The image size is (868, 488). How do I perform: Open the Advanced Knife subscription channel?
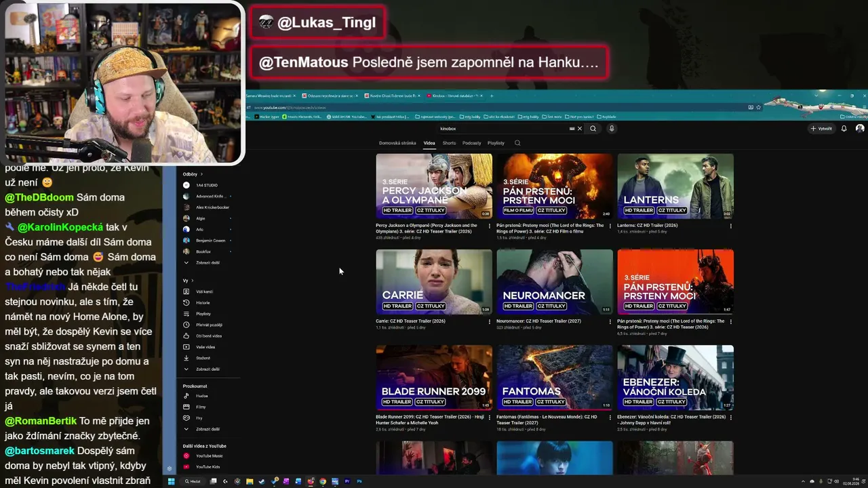click(210, 197)
